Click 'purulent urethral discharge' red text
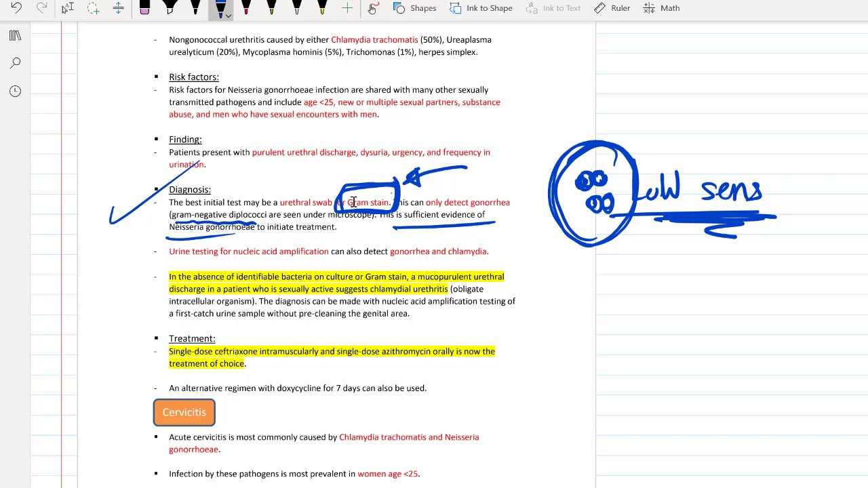Image resolution: width=868 pixels, height=488 pixels. [304, 152]
